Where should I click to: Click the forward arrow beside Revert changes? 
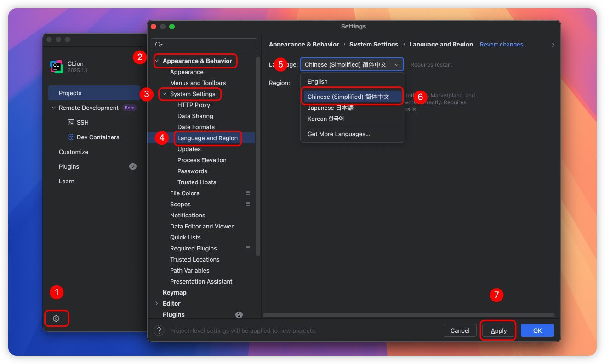[553, 45]
